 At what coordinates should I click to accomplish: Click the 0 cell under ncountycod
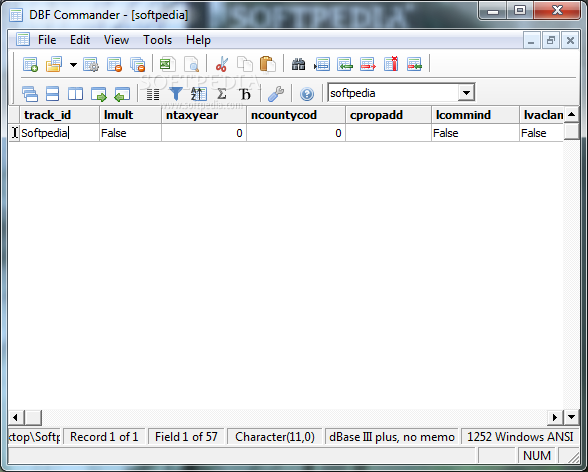coord(296,133)
